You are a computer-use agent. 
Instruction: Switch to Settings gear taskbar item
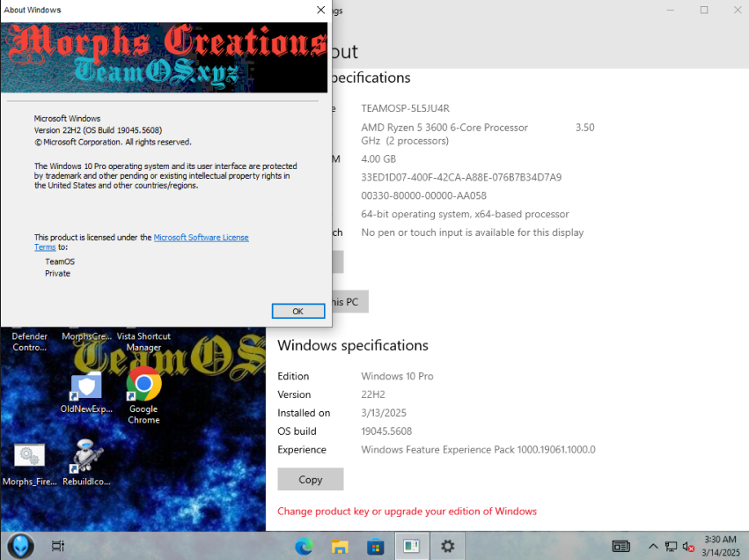tap(448, 546)
